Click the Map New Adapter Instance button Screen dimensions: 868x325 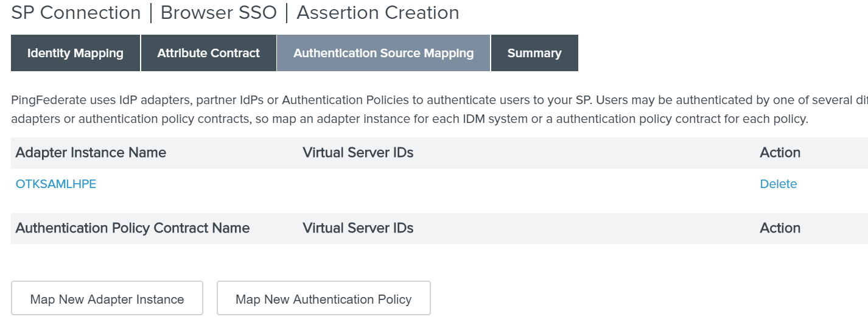[x=107, y=298]
